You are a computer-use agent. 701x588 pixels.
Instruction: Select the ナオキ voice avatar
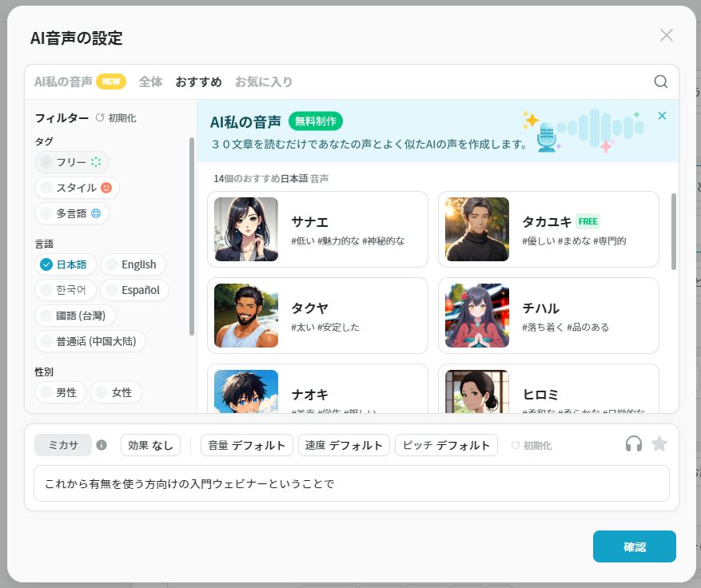pyautogui.click(x=246, y=391)
